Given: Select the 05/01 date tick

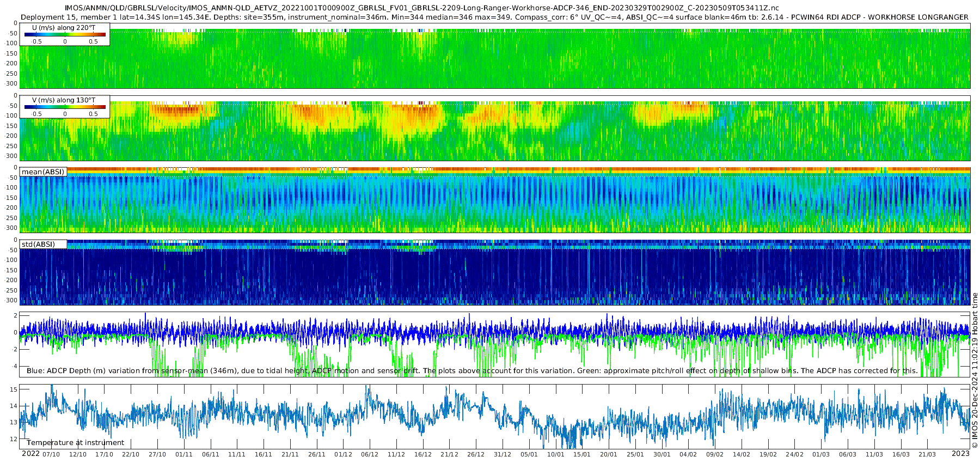Looking at the screenshot, I should point(529,454).
